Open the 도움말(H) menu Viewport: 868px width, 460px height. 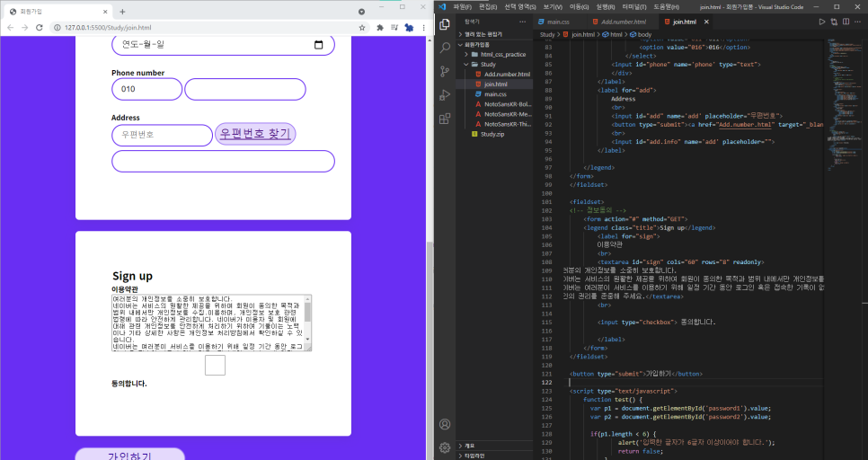tap(666, 6)
